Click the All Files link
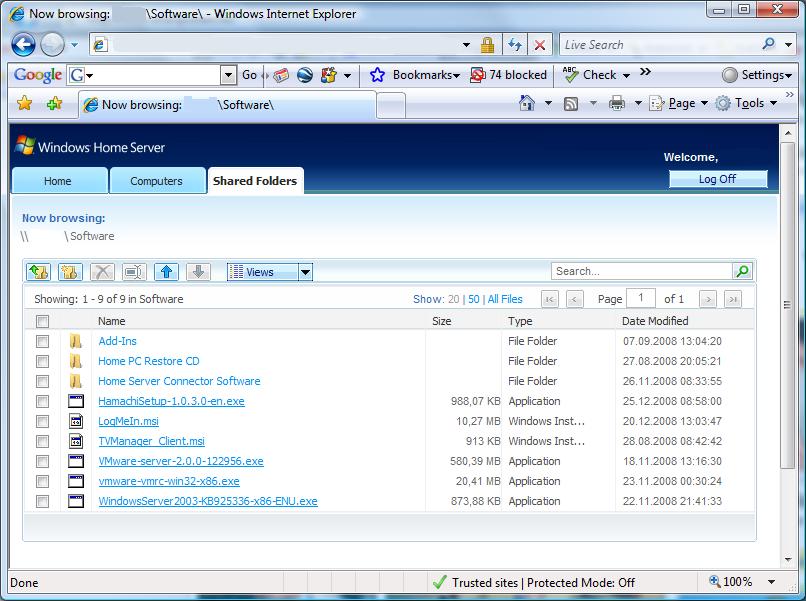Image resolution: width=806 pixels, height=601 pixels. [x=505, y=299]
